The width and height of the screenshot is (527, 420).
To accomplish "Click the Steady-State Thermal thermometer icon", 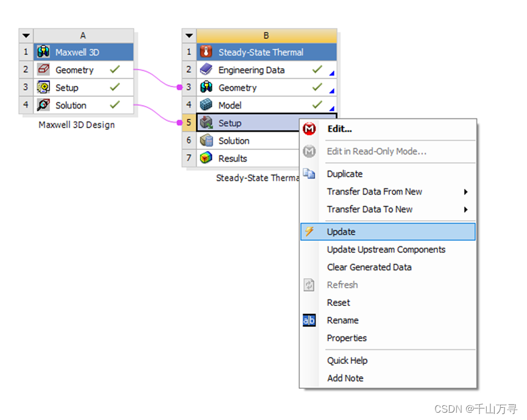I will [x=206, y=52].
